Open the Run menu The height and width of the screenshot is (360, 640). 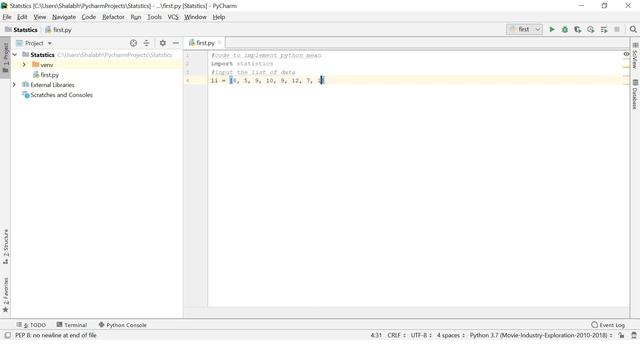(136, 17)
